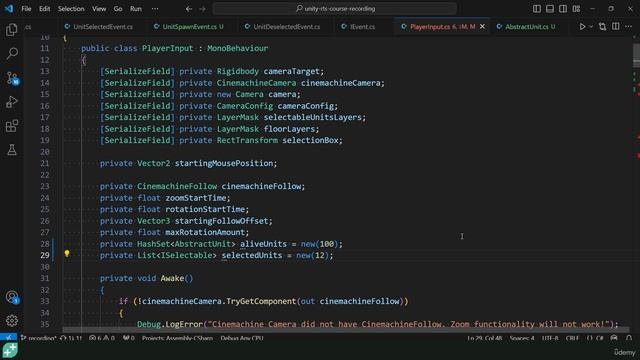Click on 'startingMousePosition' field
Image resolution: width=640 pixels, height=360 pixels.
[224, 163]
